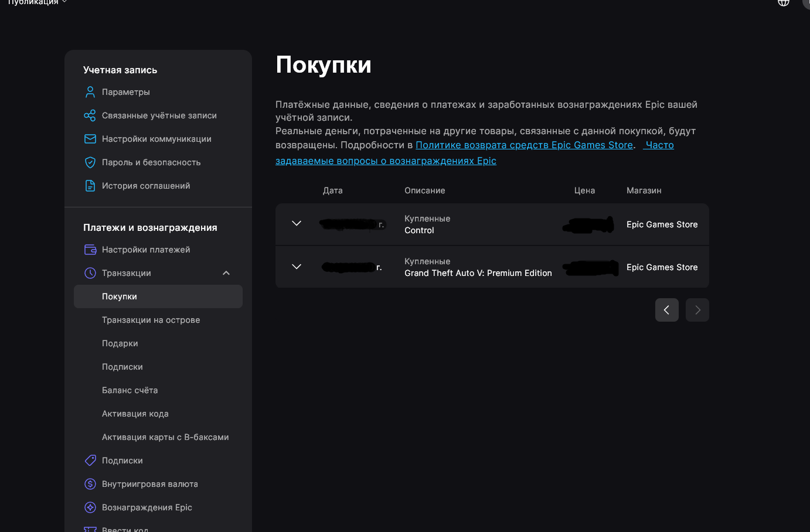
Task: Click the Вознаграждения Epic star icon
Action: point(90,507)
